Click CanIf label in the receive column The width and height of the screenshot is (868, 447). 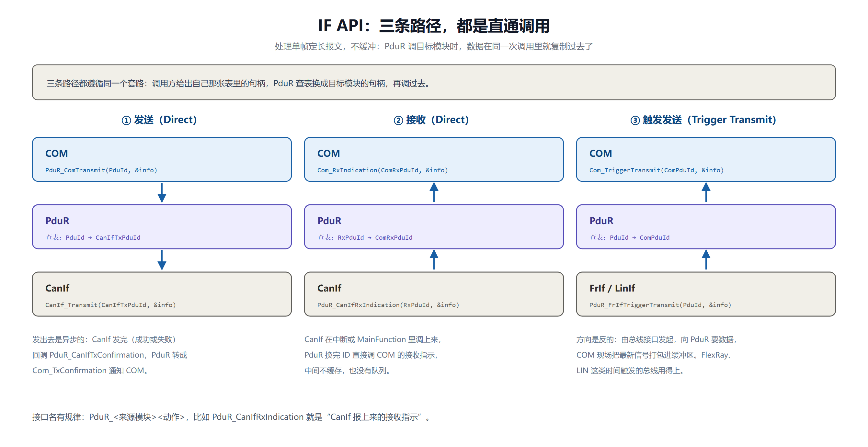(329, 288)
